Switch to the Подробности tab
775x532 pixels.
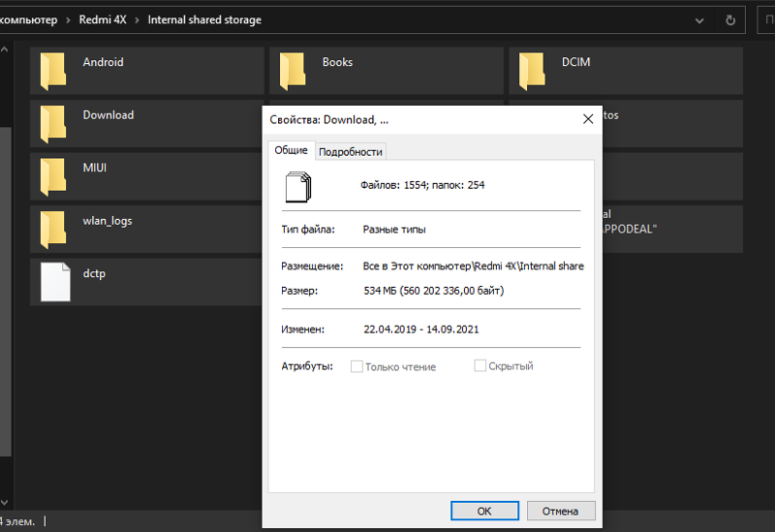351,151
